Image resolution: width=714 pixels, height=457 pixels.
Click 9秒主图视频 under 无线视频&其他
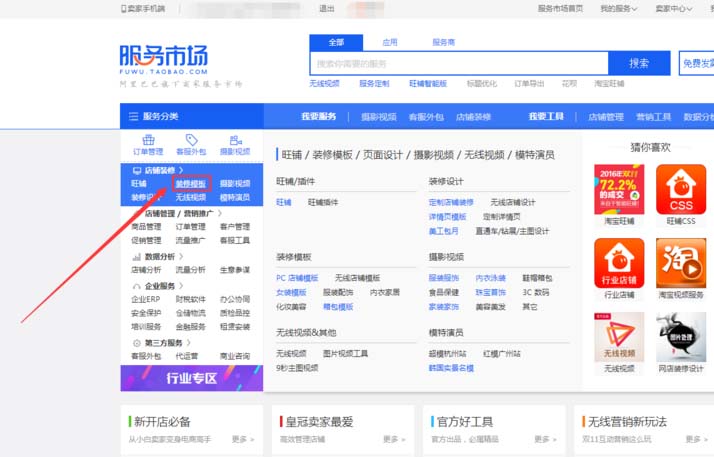tap(297, 368)
